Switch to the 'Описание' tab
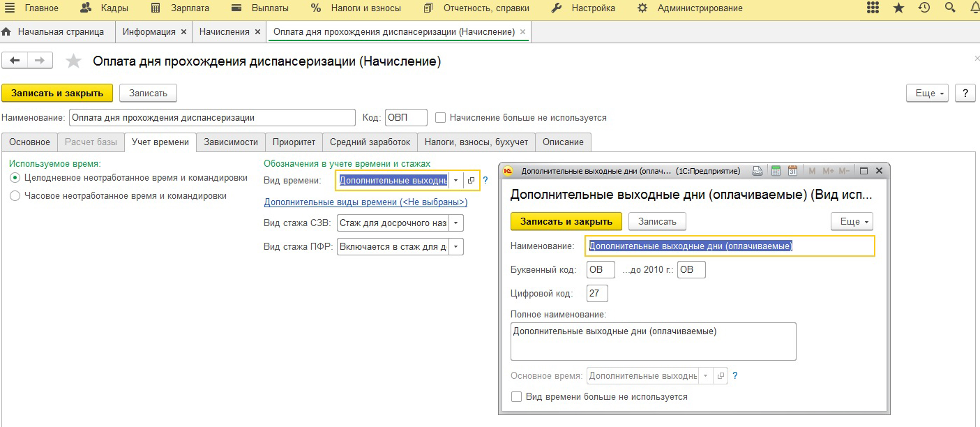 [563, 142]
